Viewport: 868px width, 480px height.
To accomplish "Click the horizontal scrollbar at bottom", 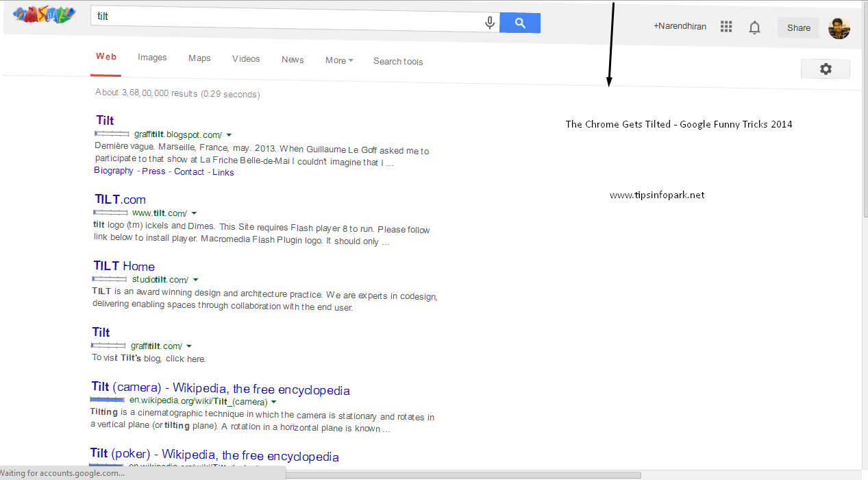I will coord(463,475).
